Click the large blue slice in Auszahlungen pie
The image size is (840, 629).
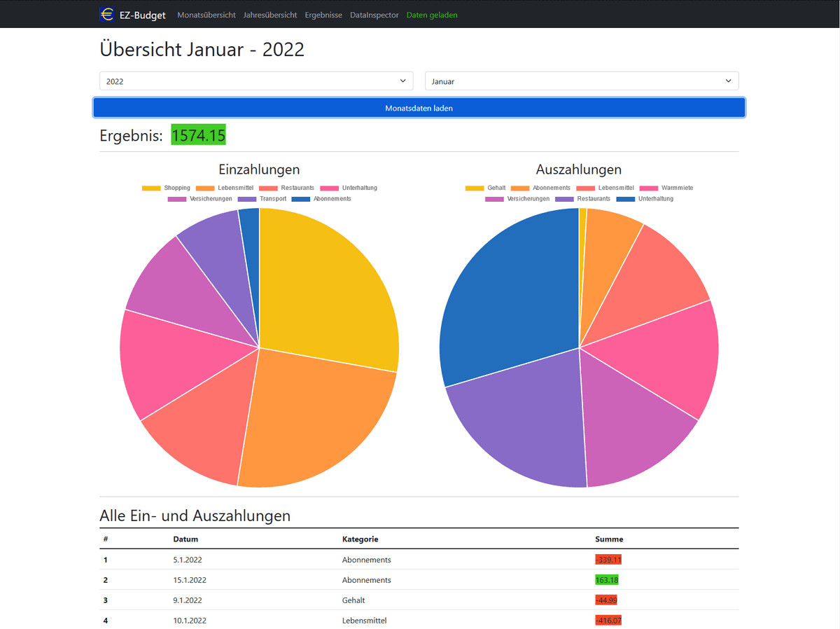[511, 294]
